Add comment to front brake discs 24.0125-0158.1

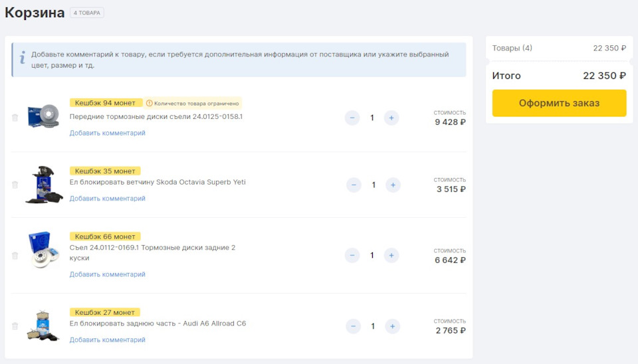tap(107, 133)
